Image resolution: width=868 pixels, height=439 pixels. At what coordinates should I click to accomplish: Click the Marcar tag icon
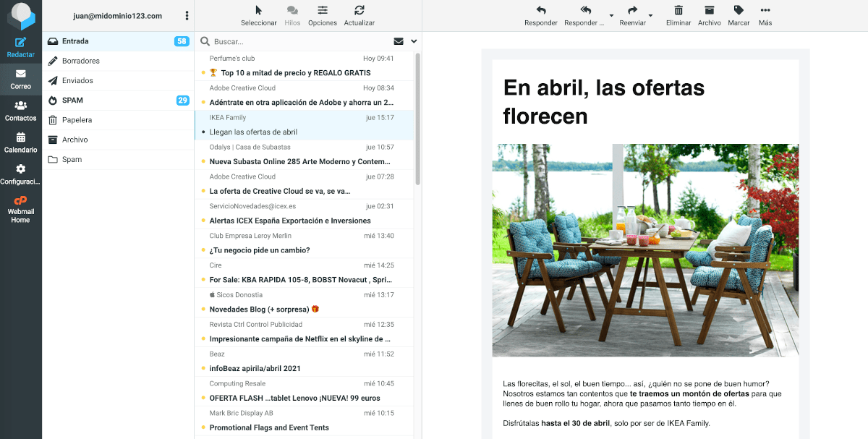tap(739, 10)
